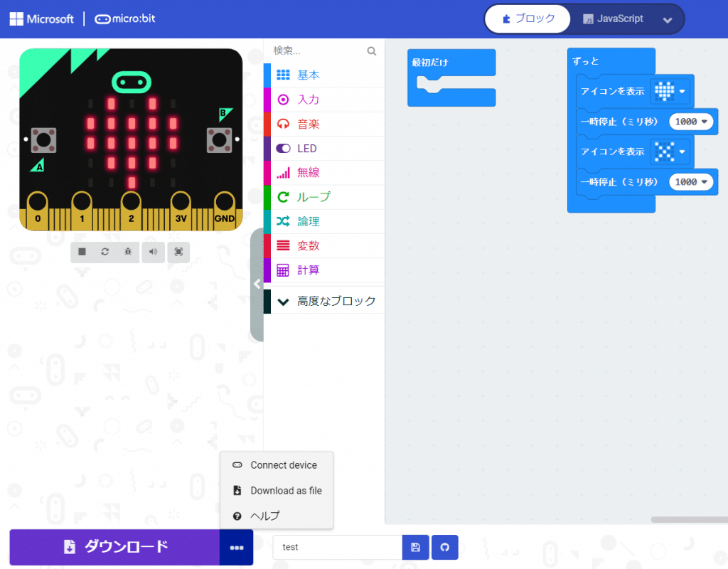Select Connect device from the popup menu
This screenshot has width=728, height=569.
283,465
